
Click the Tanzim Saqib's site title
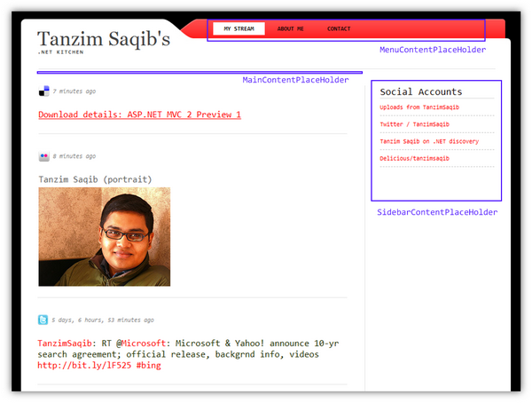pyautogui.click(x=104, y=39)
